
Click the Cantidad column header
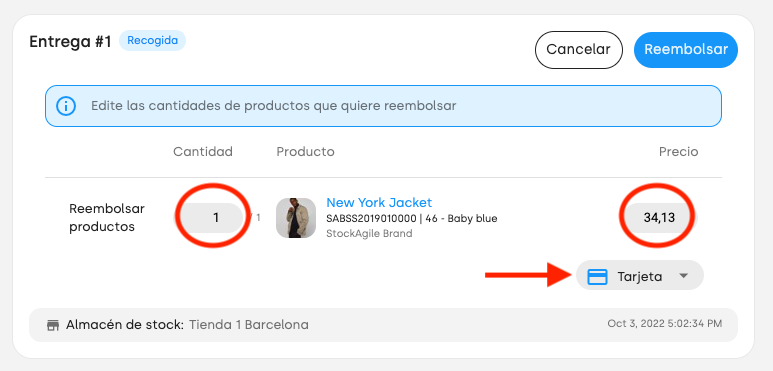tap(203, 152)
